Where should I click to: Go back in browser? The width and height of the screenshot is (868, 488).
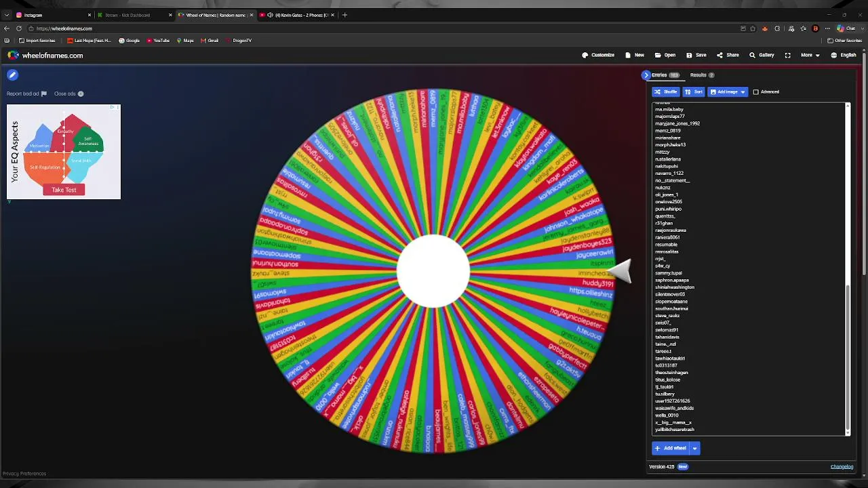[7, 28]
